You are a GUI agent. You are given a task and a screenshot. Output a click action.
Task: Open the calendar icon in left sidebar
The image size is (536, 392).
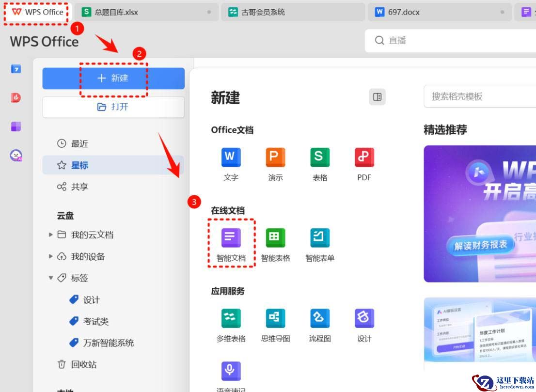click(16, 69)
